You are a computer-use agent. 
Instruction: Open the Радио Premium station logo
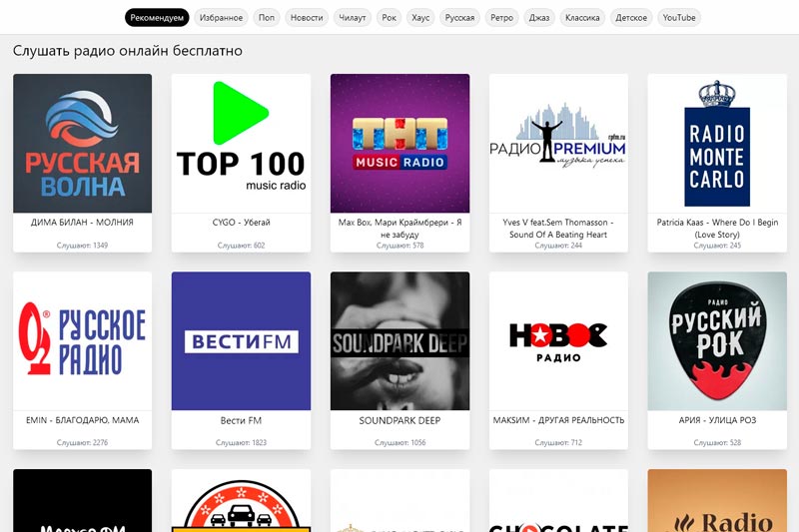point(558,143)
